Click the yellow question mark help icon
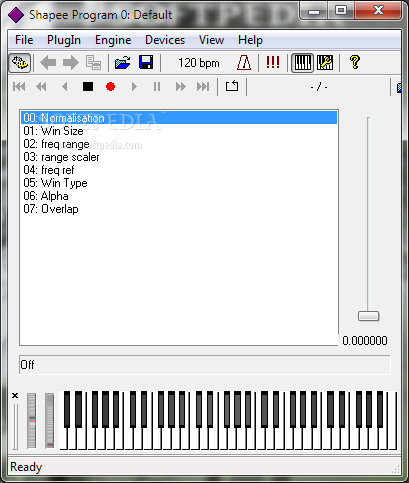 (x=355, y=62)
